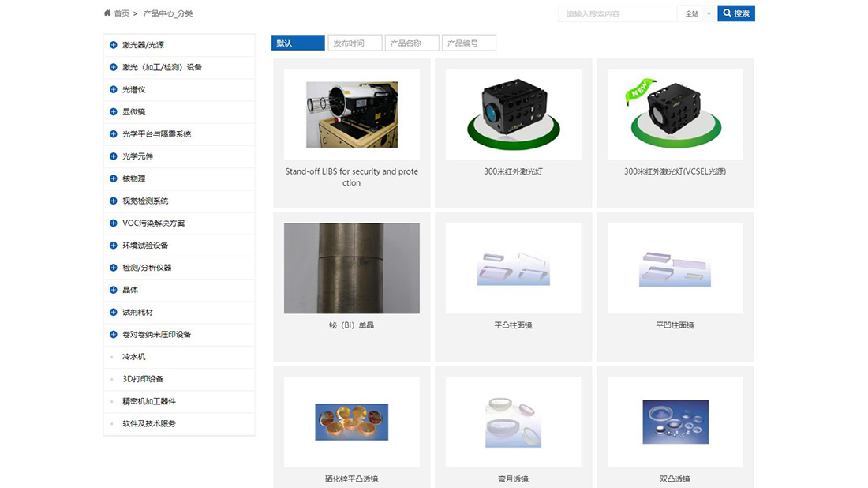Viewport: 868px width, 488px height.
Task: Open 弯月透镜 product image
Action: click(513, 422)
